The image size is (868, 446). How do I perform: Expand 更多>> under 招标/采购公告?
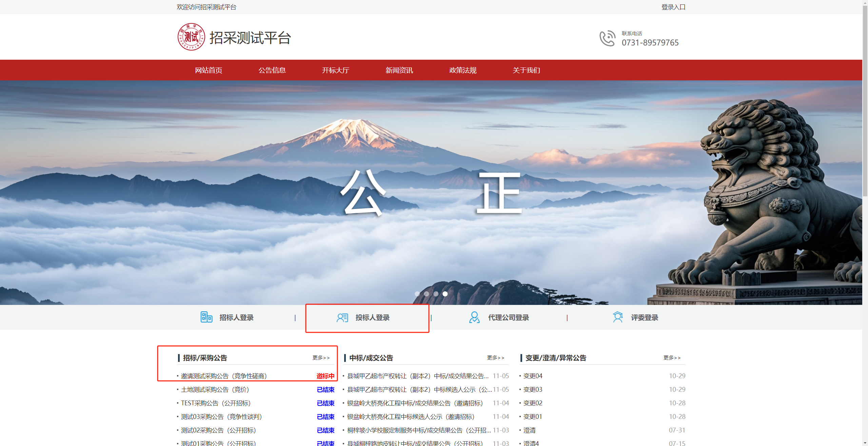(321, 357)
